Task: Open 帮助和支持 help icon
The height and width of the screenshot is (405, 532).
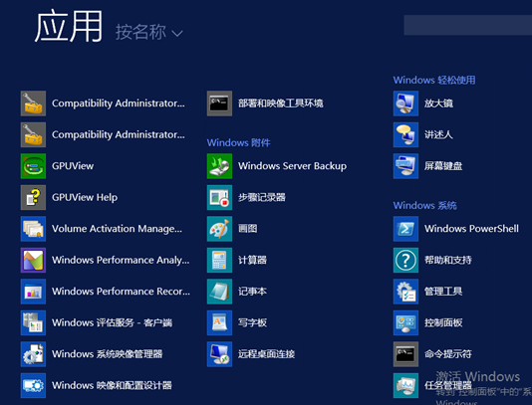Action: tap(405, 260)
